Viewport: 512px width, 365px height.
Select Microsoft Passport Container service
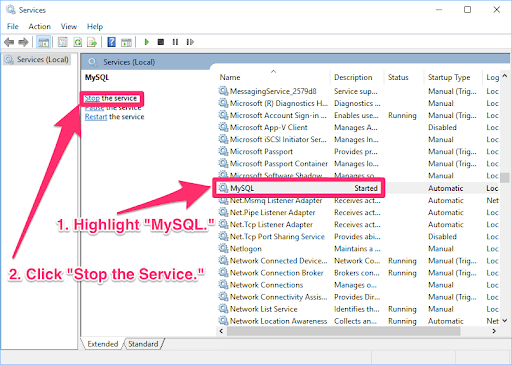point(358,164)
